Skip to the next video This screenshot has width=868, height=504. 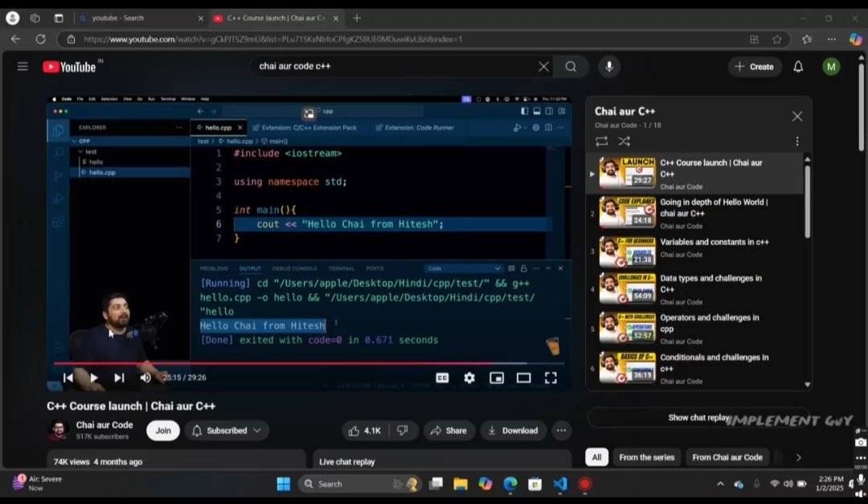(x=119, y=378)
